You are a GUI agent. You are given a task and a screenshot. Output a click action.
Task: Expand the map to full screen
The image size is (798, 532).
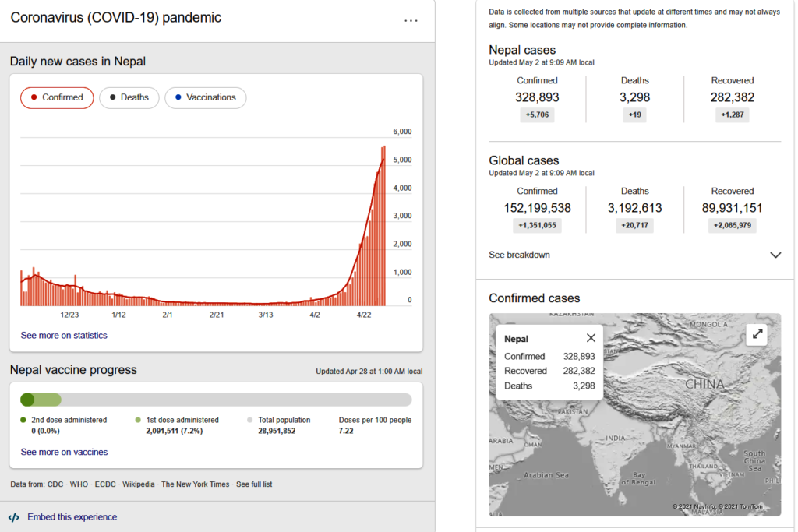coord(757,334)
